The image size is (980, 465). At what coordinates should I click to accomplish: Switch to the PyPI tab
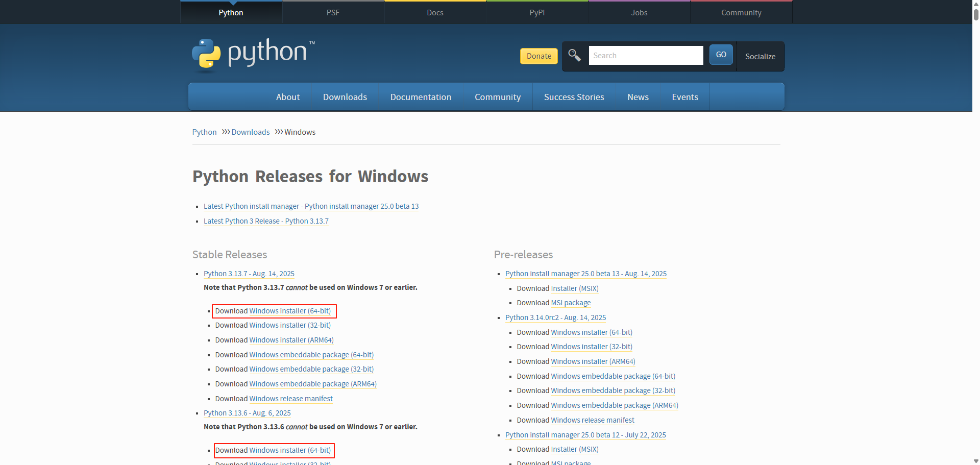(x=536, y=12)
